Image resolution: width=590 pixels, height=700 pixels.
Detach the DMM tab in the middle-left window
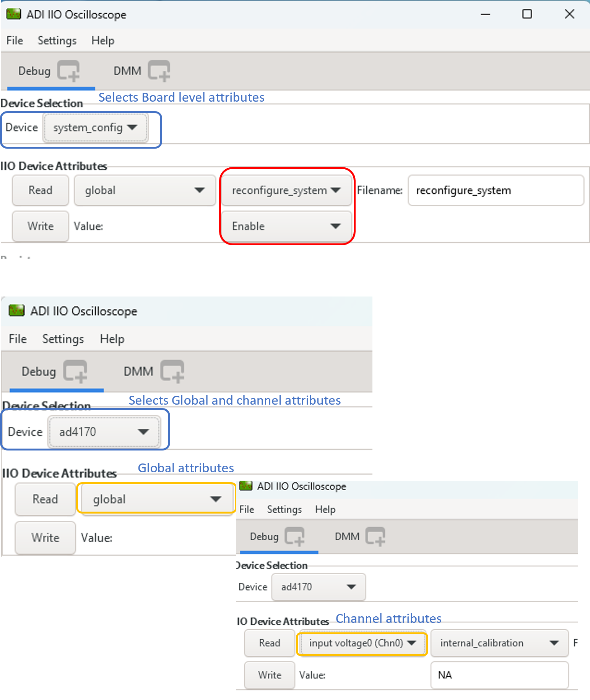click(172, 371)
